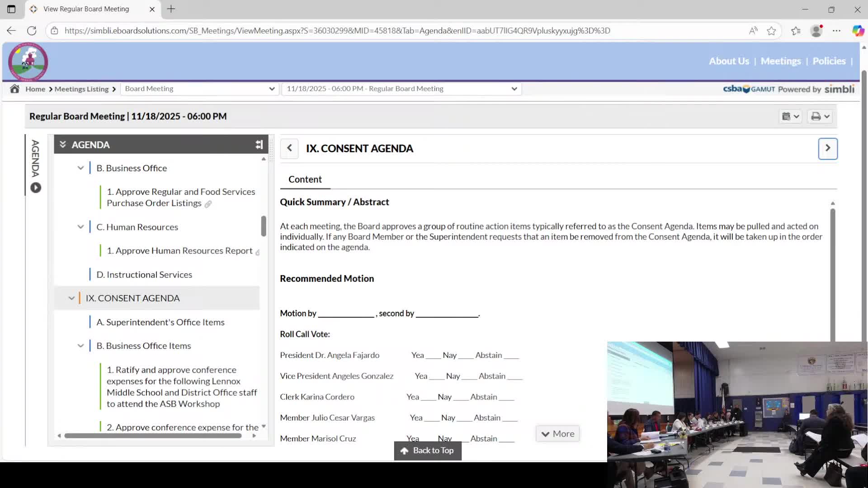Collapse the C. Human Resources section
The width and height of the screenshot is (868, 488).
point(80,227)
